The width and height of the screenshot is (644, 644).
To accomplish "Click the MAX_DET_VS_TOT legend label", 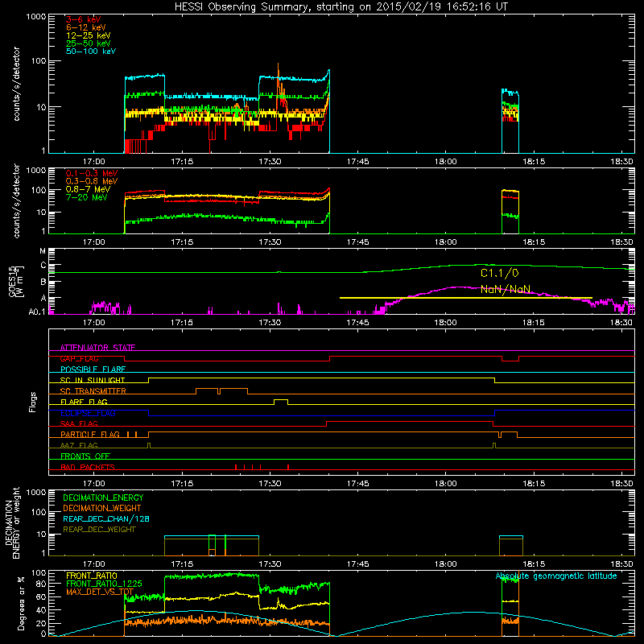I will tap(100, 592).
